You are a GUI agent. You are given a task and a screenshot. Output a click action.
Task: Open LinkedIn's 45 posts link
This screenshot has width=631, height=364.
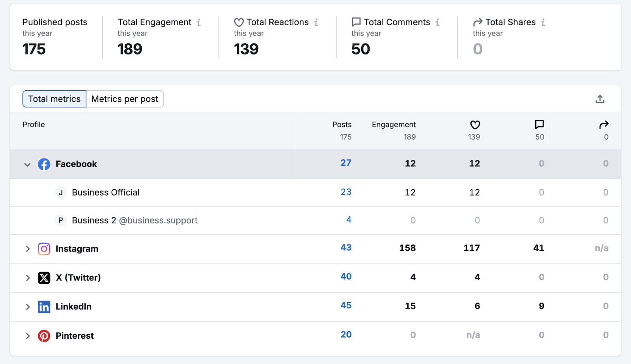tap(346, 306)
